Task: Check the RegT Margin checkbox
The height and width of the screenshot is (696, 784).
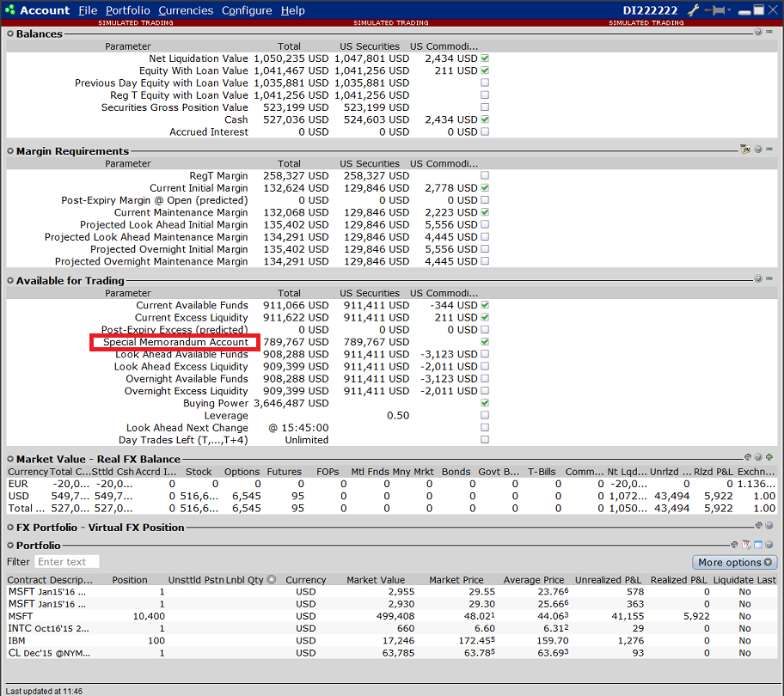Action: point(485,175)
